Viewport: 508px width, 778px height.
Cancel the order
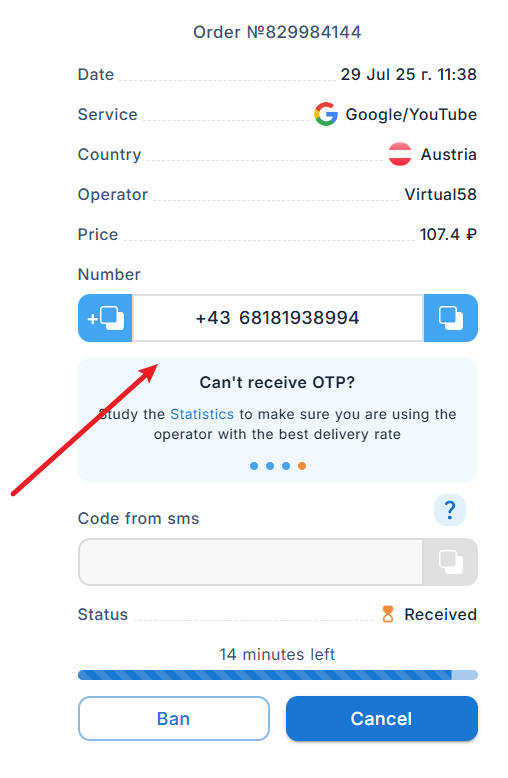381,718
